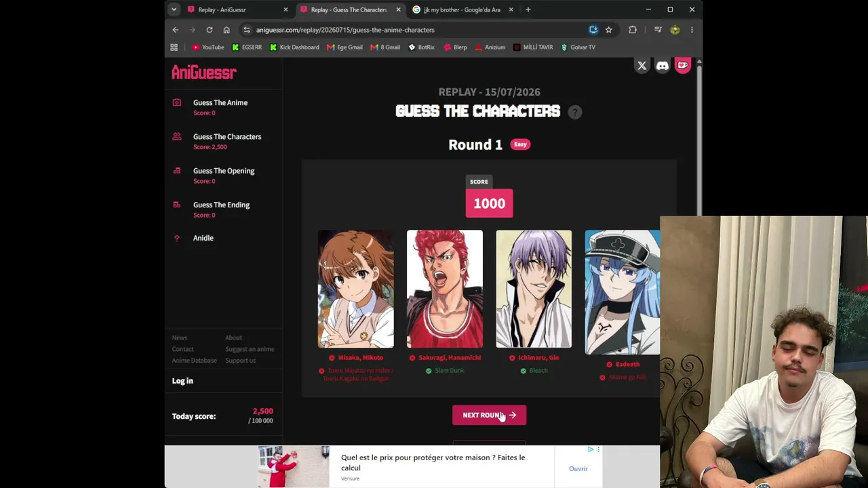868x488 pixels.
Task: Open the News footer link
Action: coord(179,338)
